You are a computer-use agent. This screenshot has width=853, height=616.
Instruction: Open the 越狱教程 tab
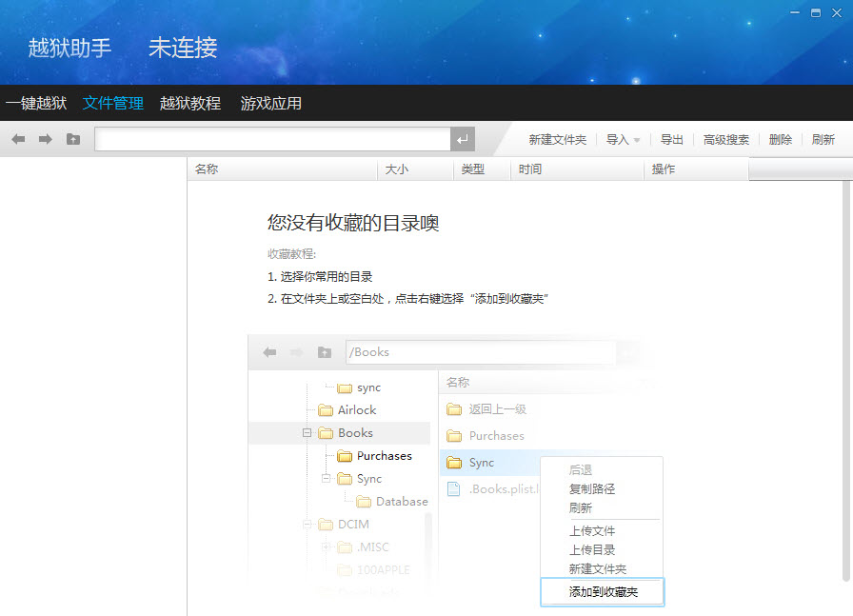(189, 104)
